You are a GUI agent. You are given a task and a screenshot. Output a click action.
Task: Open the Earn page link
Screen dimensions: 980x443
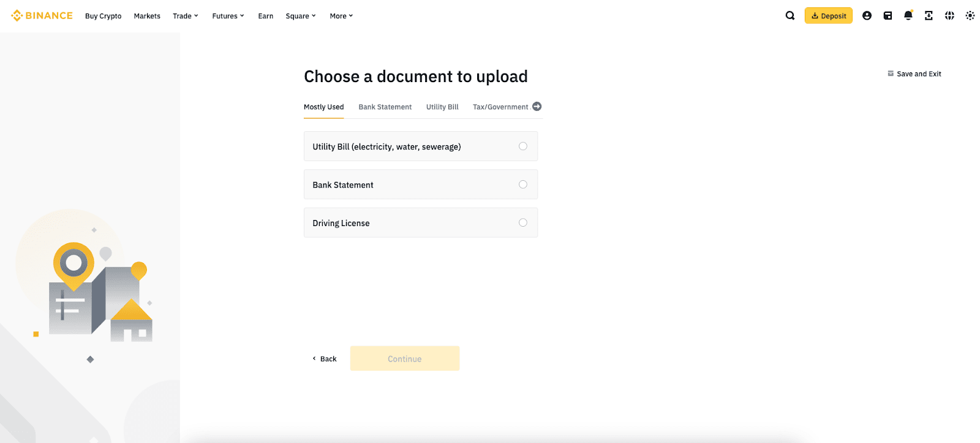[x=266, y=16]
